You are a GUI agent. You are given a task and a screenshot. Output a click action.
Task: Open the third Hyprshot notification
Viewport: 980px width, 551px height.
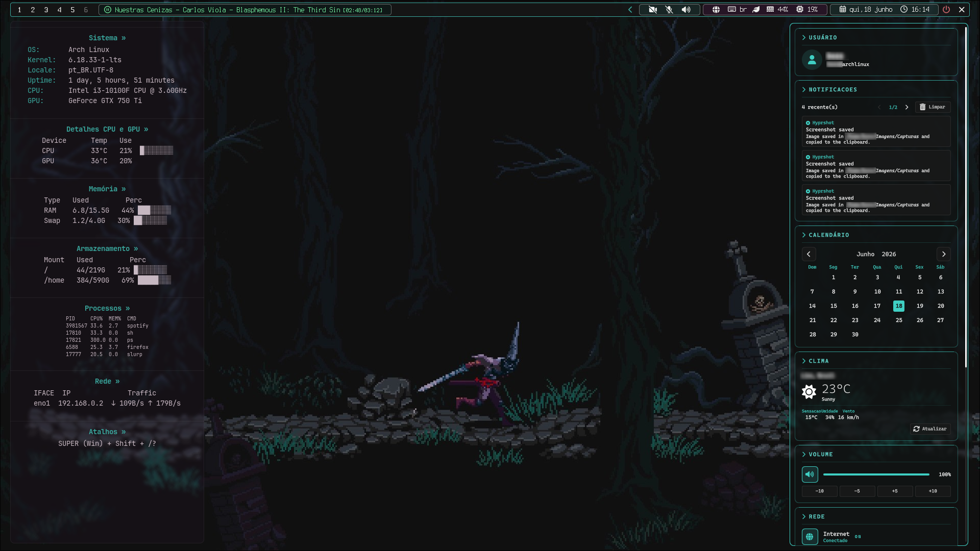(876, 201)
